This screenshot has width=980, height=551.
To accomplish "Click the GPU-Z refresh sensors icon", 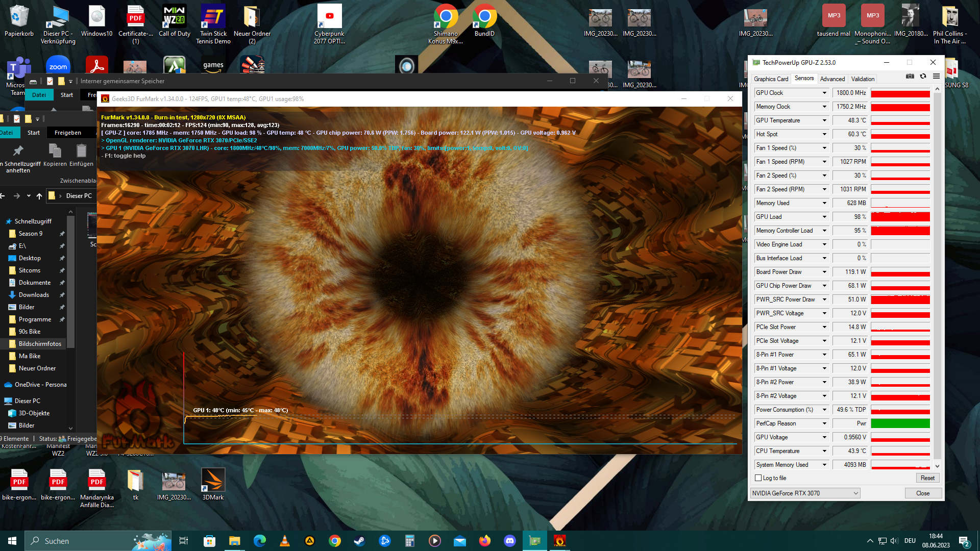I will point(923,77).
